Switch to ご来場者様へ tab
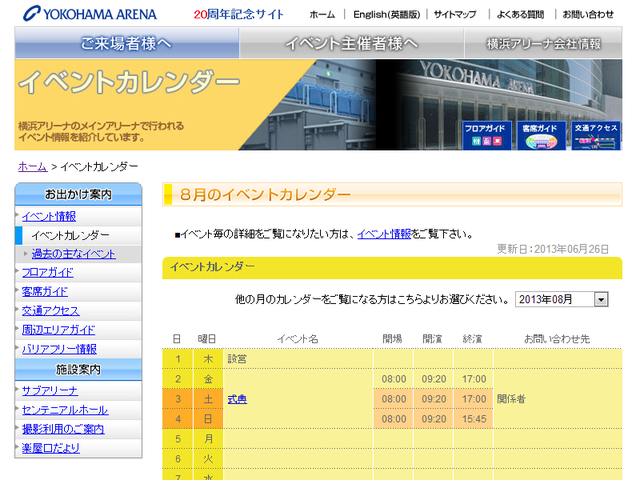Image resolution: width=640 pixels, height=480 pixels. point(127,43)
